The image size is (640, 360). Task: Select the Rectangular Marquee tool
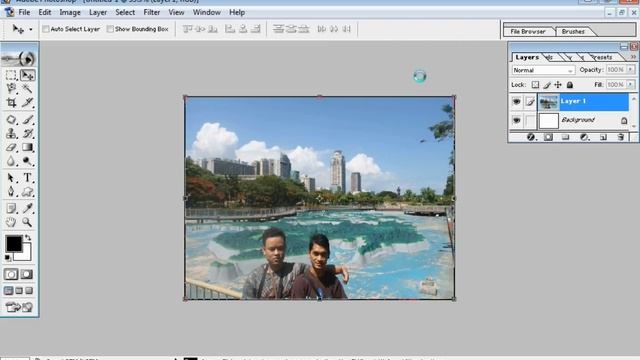click(11, 75)
